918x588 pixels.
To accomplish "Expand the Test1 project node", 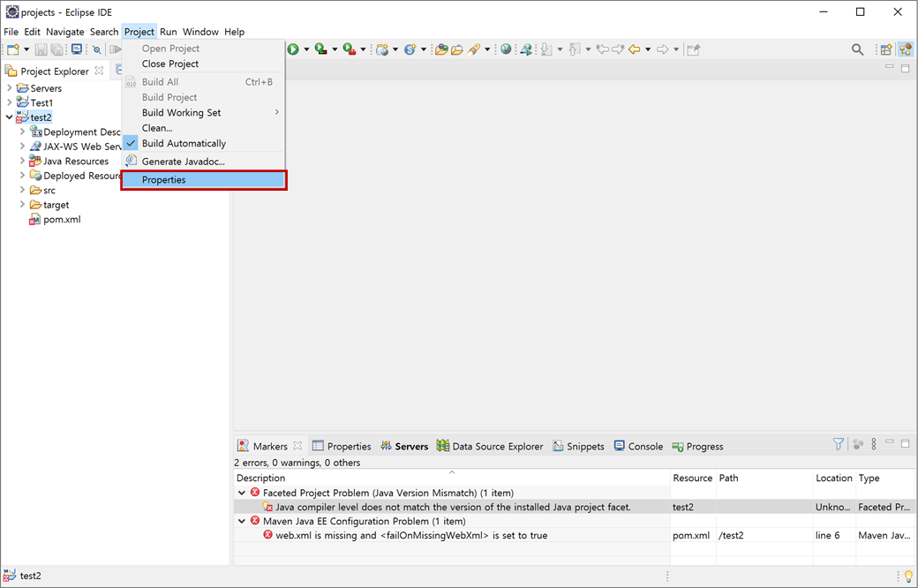I will coord(9,102).
